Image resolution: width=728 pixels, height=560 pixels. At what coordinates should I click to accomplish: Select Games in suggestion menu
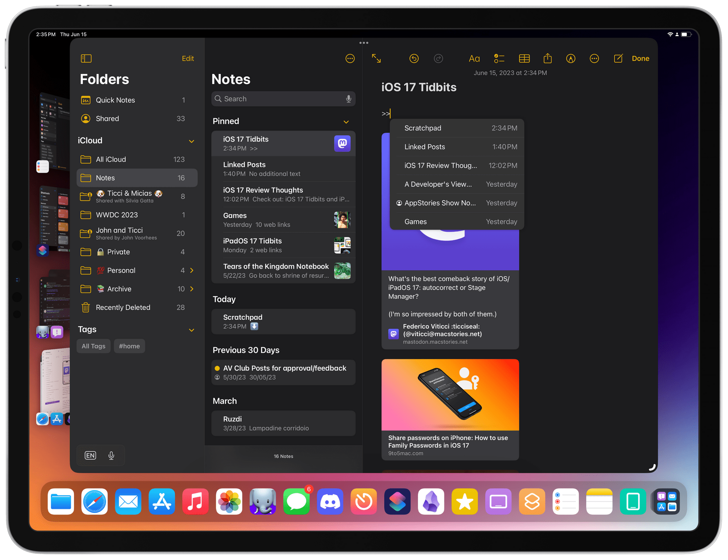tap(457, 222)
